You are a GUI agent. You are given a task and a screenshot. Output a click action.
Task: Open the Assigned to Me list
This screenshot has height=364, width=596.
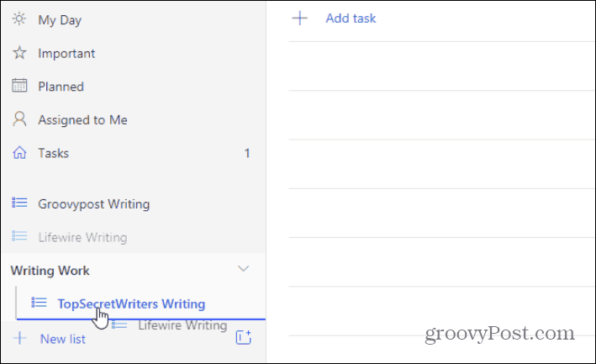point(133,119)
